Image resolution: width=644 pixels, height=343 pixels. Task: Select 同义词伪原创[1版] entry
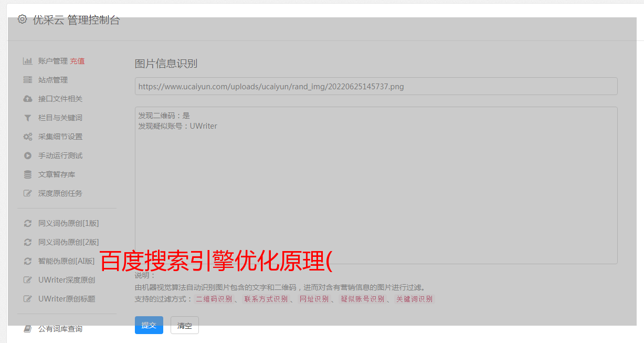tap(69, 223)
